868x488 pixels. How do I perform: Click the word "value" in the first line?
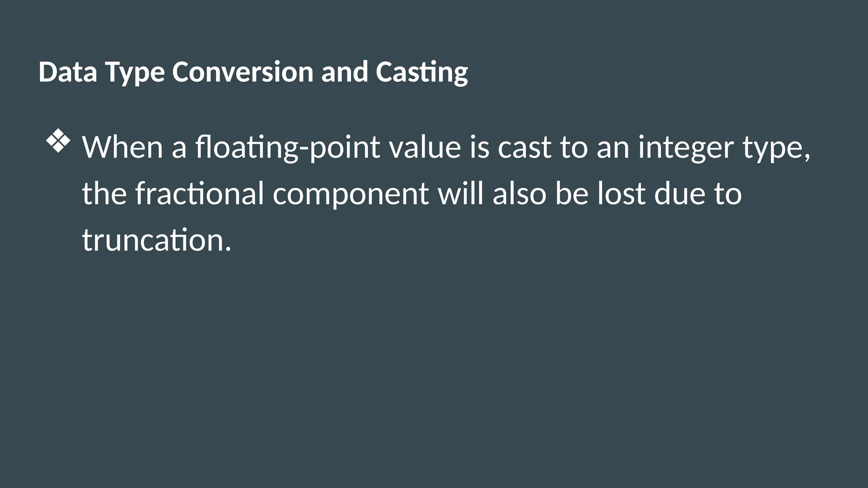[425, 147]
